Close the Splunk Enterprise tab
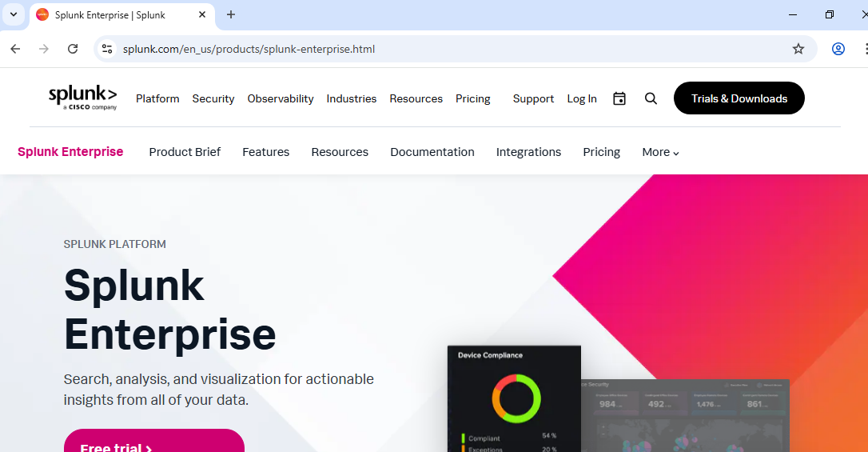 point(202,15)
